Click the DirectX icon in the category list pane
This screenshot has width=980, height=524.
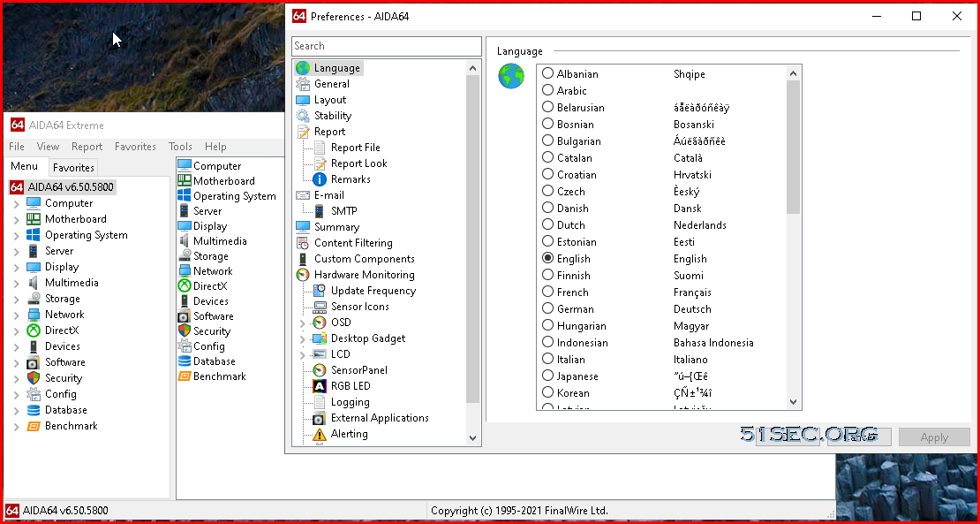pos(185,286)
